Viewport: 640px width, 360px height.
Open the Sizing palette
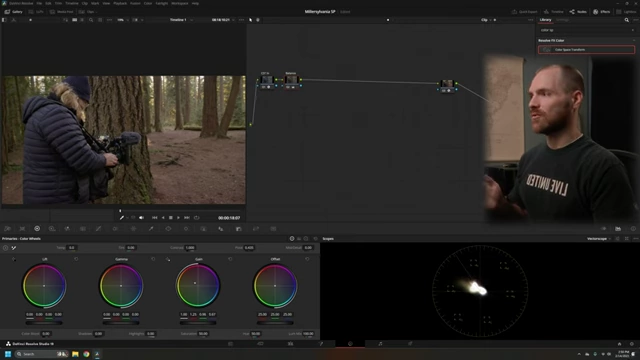click(x=256, y=229)
